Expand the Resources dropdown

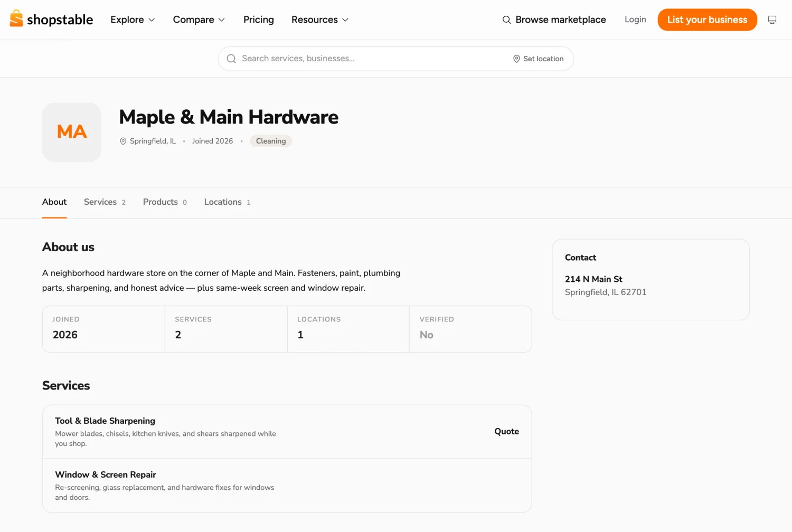[320, 20]
